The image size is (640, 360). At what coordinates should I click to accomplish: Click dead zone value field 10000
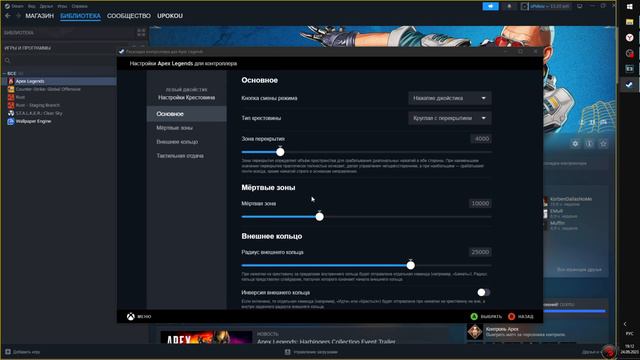[480, 203]
